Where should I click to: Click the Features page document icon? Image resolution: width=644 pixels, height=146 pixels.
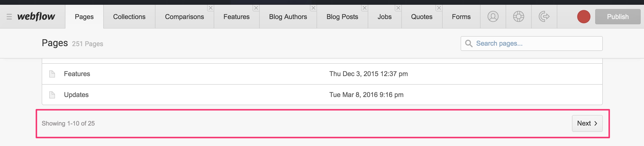(x=52, y=74)
